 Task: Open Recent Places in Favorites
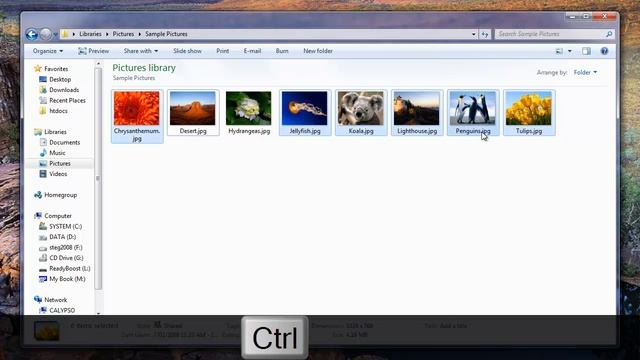[x=67, y=100]
